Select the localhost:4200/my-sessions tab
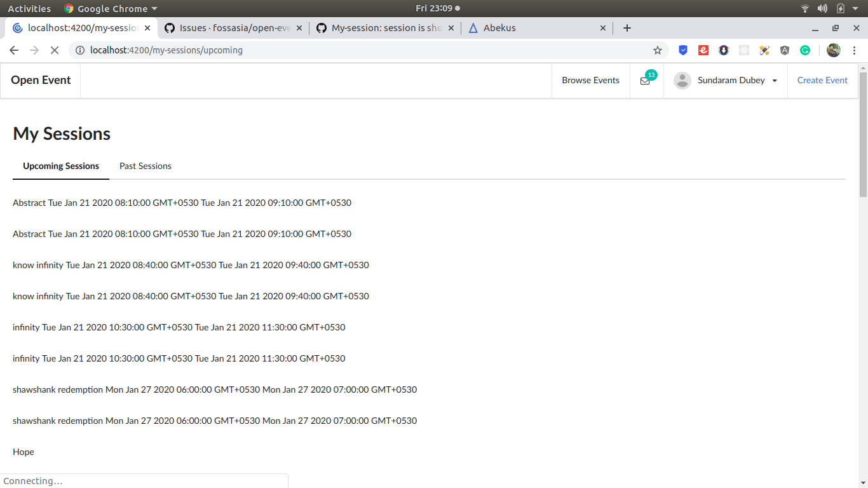Viewport: 868px width, 488px height. click(81, 28)
